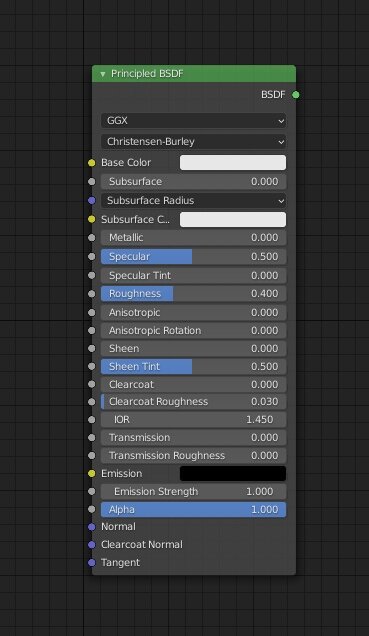This screenshot has height=636, width=369.
Task: Select the Principled BSDF node header
Action: (194, 74)
